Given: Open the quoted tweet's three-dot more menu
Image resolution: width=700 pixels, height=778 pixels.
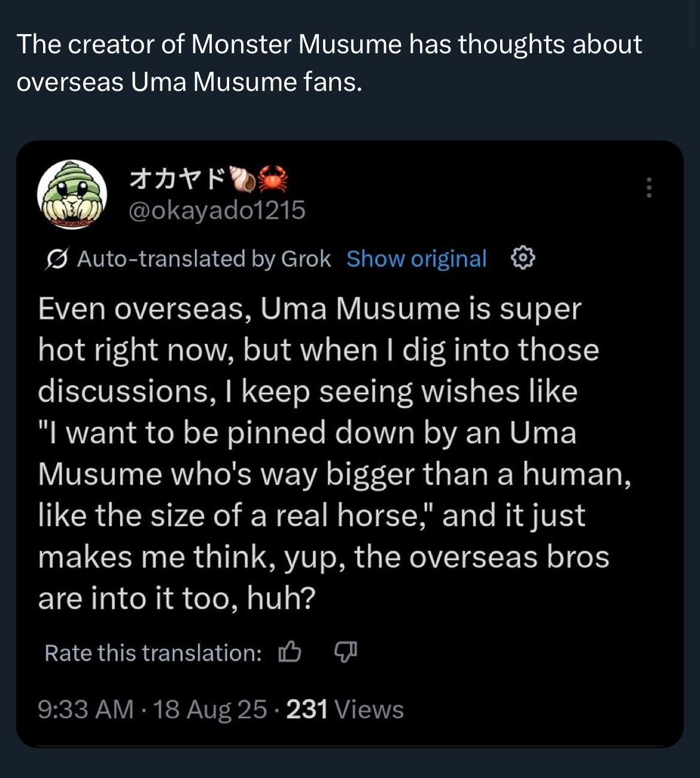Looking at the screenshot, I should [649, 187].
